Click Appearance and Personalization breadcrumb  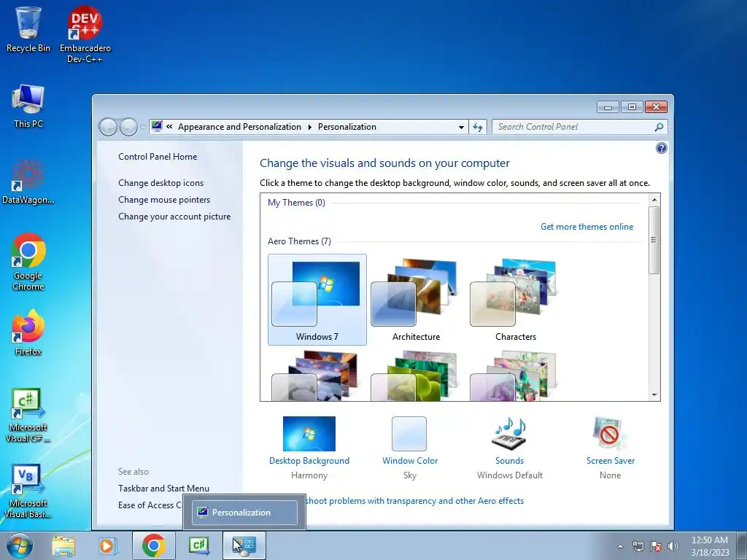pyautogui.click(x=239, y=127)
